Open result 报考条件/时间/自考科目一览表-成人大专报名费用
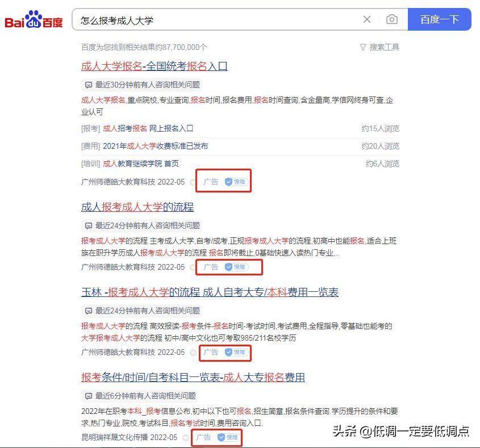This screenshot has width=480, height=448. coord(193,377)
